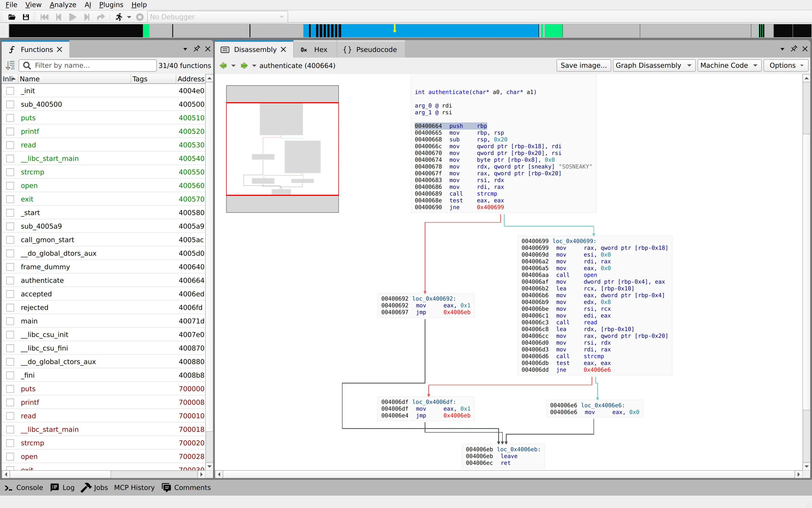This screenshot has height=508, width=812.
Task: Click the step back debugger icon
Action: pyautogui.click(x=59, y=17)
